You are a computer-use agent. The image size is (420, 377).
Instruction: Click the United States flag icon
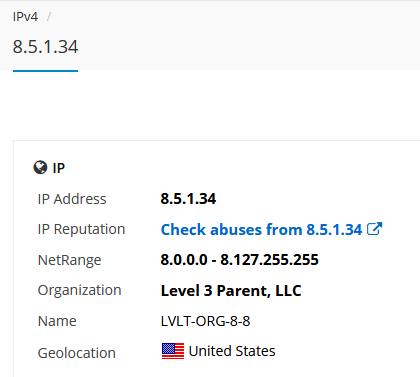point(173,351)
